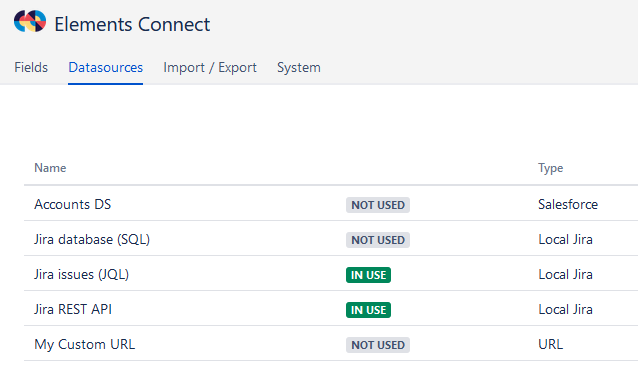This screenshot has width=638, height=376.
Task: Click the URL type for My Custom URL
Action: click(x=551, y=345)
